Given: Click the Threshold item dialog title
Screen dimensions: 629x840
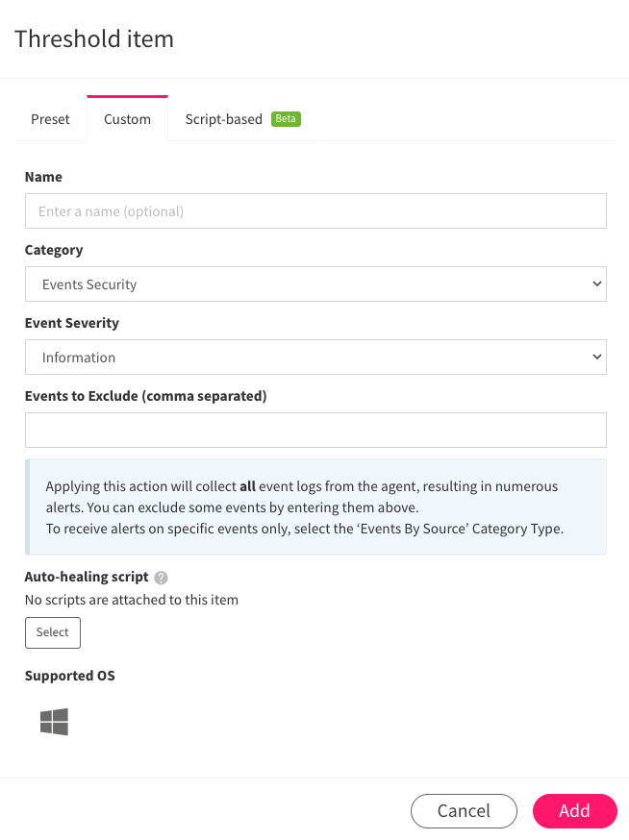Looking at the screenshot, I should pos(94,39).
